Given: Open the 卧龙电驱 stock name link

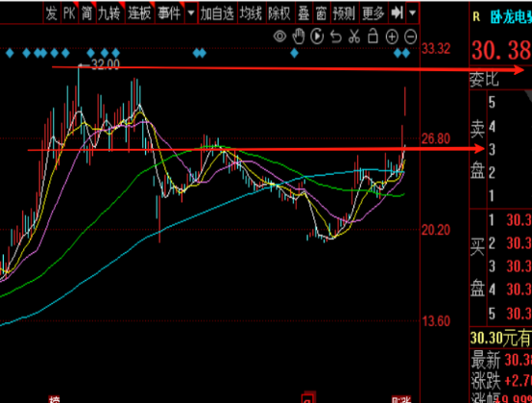Looking at the screenshot, I should [x=511, y=17].
